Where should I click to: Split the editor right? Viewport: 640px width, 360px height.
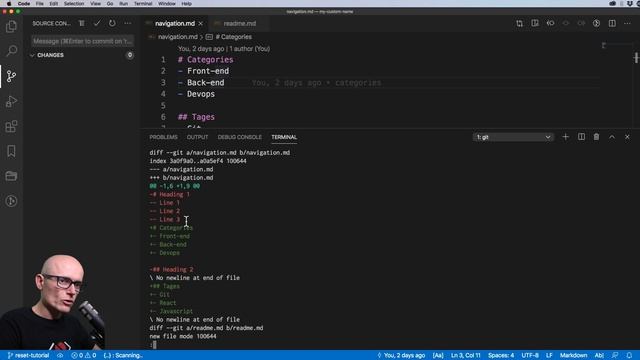pos(612,23)
